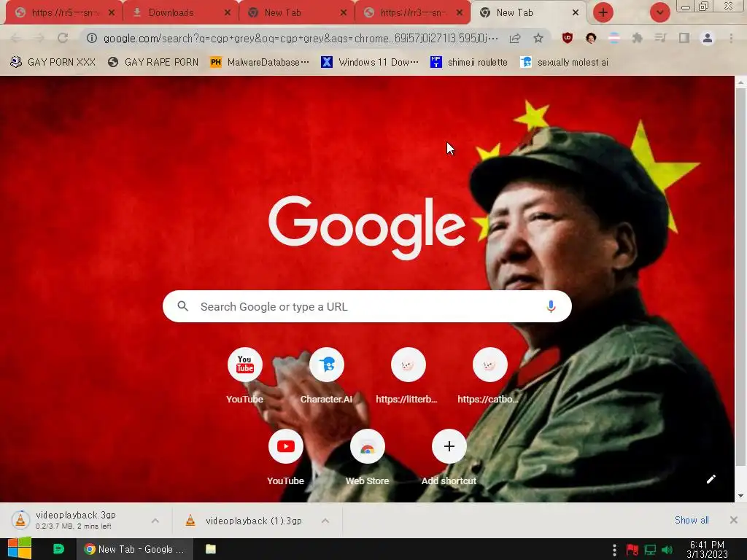Select the active New Tab tab
Screen dimensions: 747x560
(x=529, y=13)
